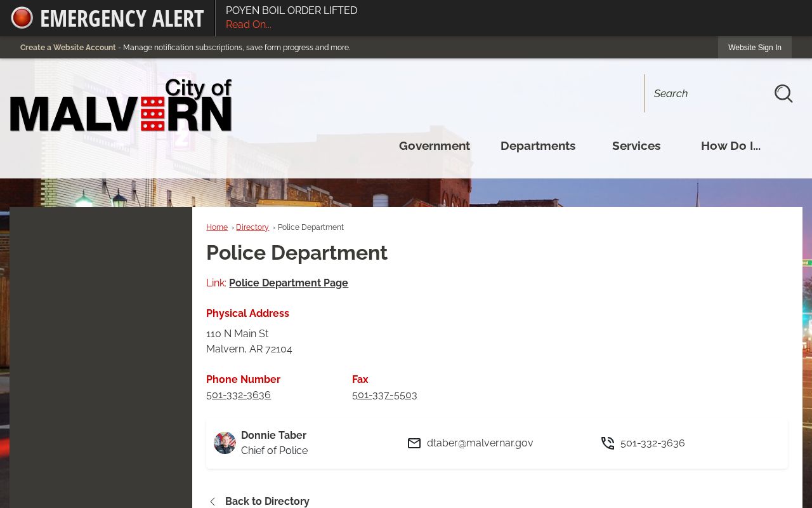The width and height of the screenshot is (812, 508).
Task: Click the Phone Number label
Action: click(243, 380)
